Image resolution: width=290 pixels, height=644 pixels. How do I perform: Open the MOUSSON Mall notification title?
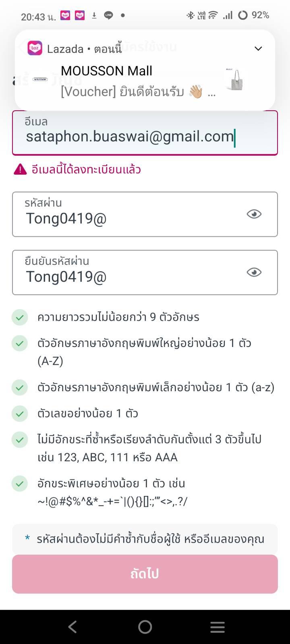[x=106, y=71]
